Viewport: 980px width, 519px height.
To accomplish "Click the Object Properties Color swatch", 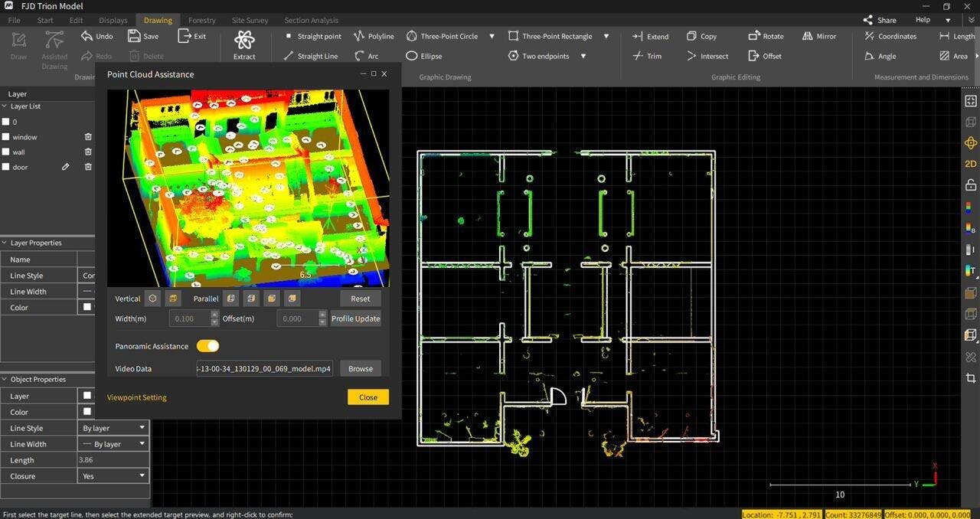I will coord(87,412).
